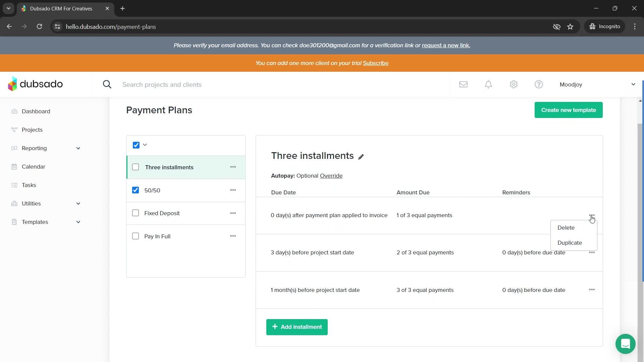Open the tab search dropdown
Viewport: 644px width, 362px height.
pyautogui.click(x=8, y=8)
